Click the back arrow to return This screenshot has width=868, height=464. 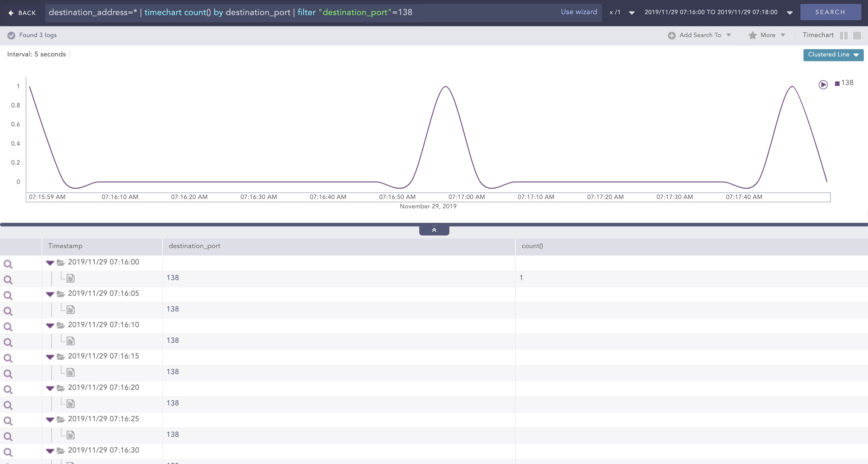11,12
